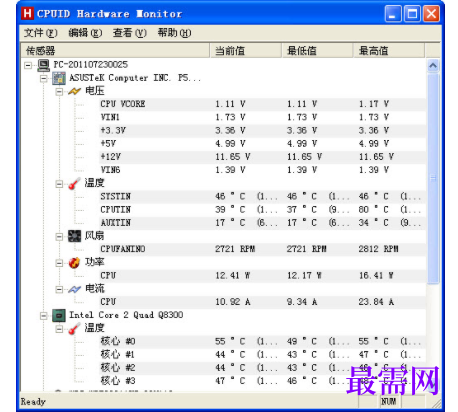This screenshot has height=412, width=458.
Task: Click the 风扇 section label
Action: 94,236
